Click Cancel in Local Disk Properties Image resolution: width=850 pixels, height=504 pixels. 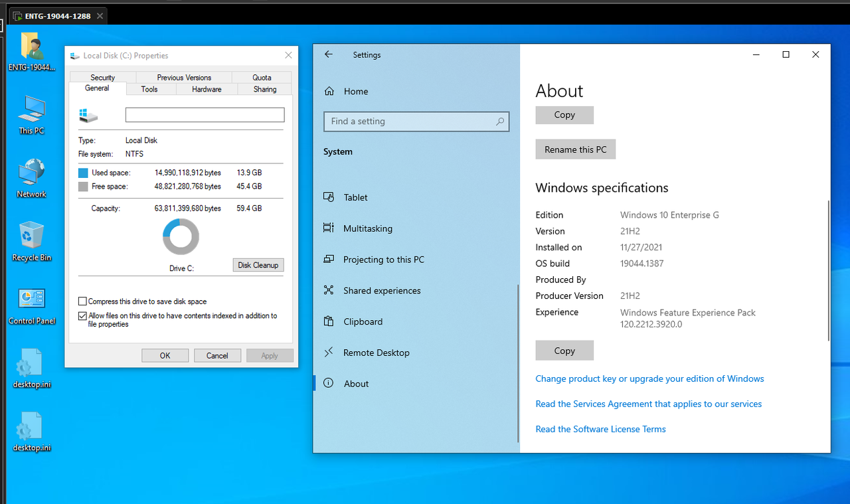tap(217, 355)
